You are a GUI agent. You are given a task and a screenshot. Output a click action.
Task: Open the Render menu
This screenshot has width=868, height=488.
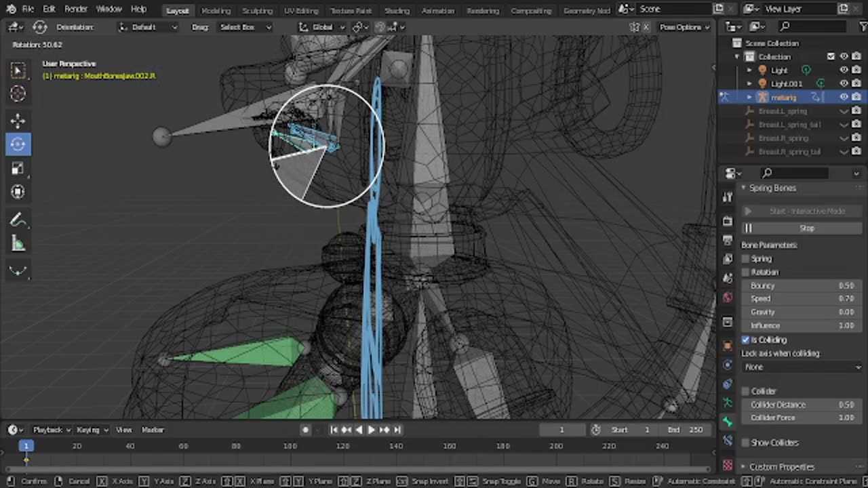pos(76,9)
